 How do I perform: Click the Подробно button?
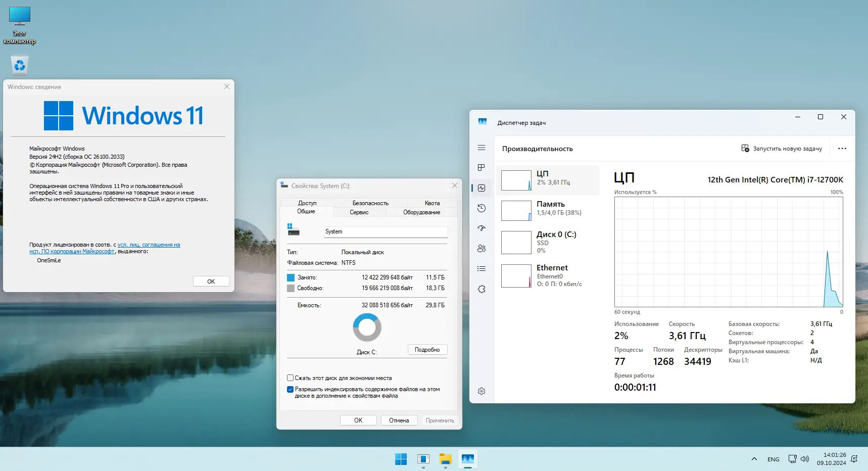coord(427,350)
